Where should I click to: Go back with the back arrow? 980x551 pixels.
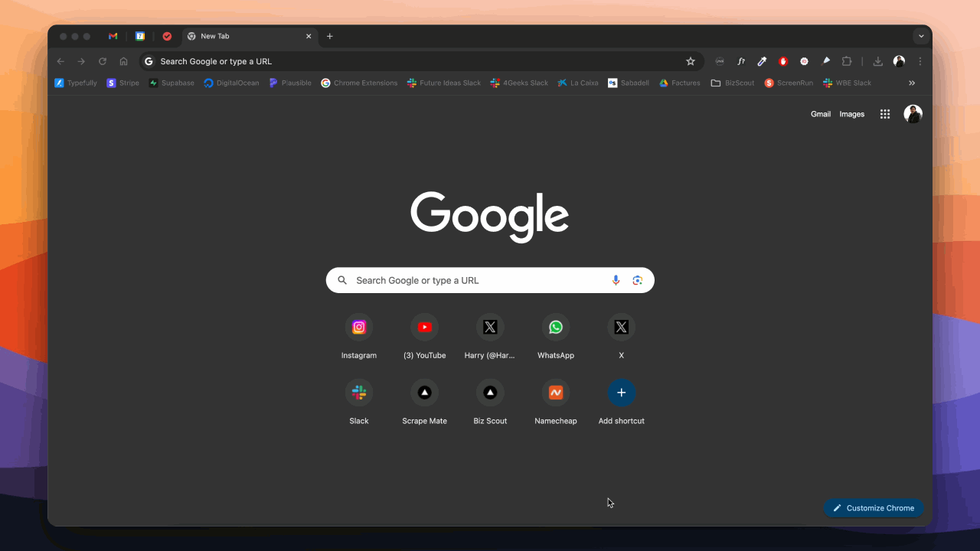pos(60,61)
